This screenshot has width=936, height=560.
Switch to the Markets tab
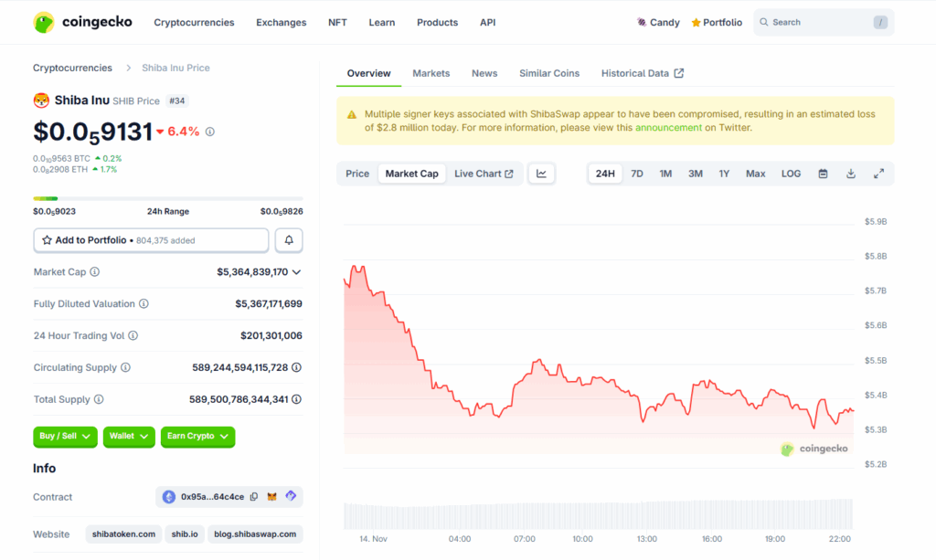tap(431, 73)
